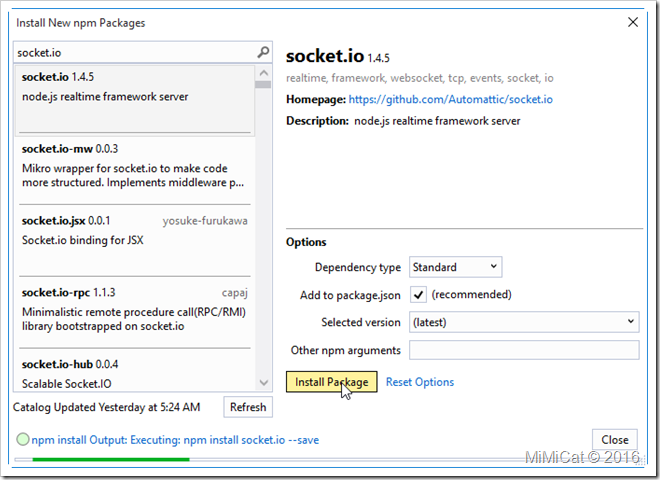The width and height of the screenshot is (660, 480).
Task: Click the Install Package button
Action: 331,381
